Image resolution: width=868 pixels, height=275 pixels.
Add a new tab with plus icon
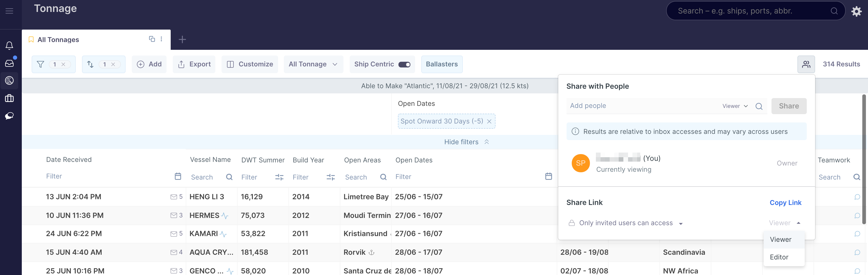pyautogui.click(x=182, y=39)
